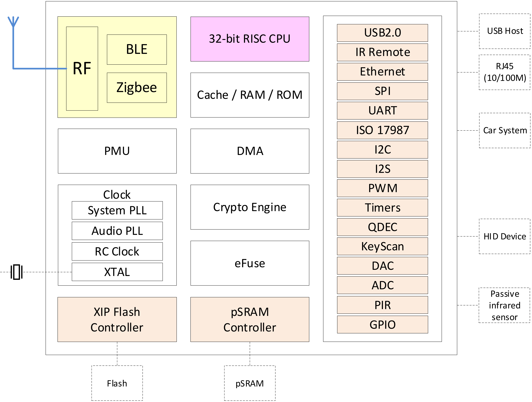The width and height of the screenshot is (532, 402).
Task: Click the ISO 17987 box
Action: click(382, 130)
